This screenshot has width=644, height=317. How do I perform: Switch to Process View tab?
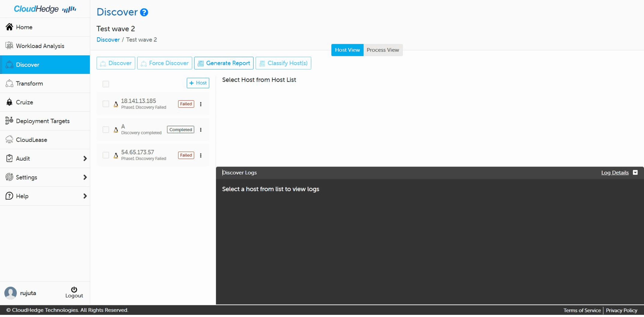tap(383, 50)
